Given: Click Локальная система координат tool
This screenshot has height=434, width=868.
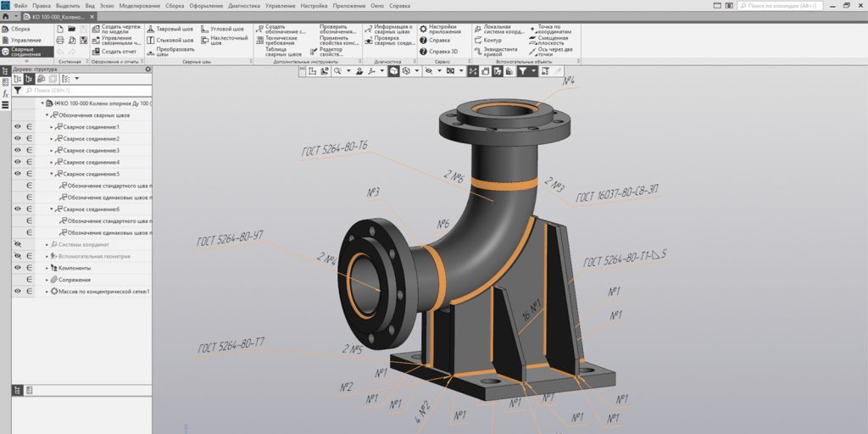Looking at the screenshot, I should [x=498, y=29].
